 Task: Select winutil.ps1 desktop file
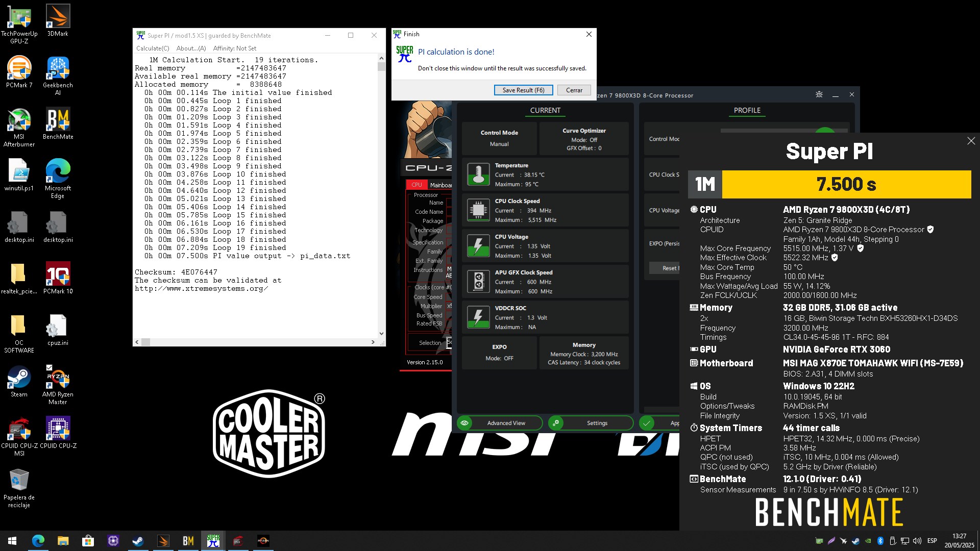click(19, 175)
